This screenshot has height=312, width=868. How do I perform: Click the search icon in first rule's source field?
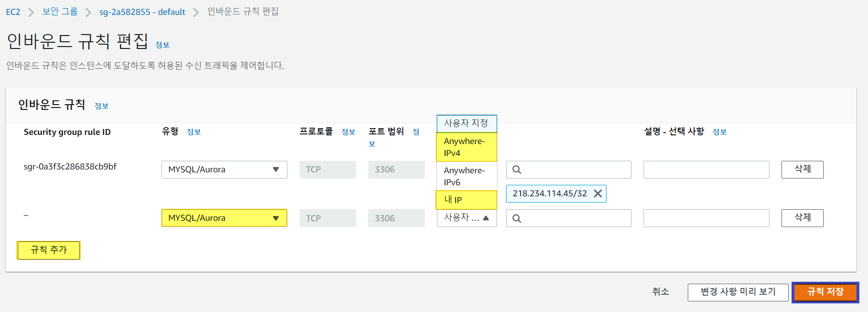[x=517, y=169]
